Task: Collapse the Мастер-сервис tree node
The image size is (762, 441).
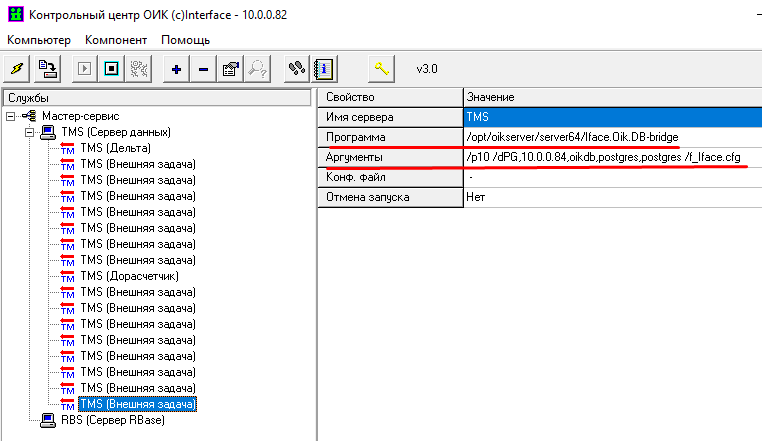Action: pos(11,117)
